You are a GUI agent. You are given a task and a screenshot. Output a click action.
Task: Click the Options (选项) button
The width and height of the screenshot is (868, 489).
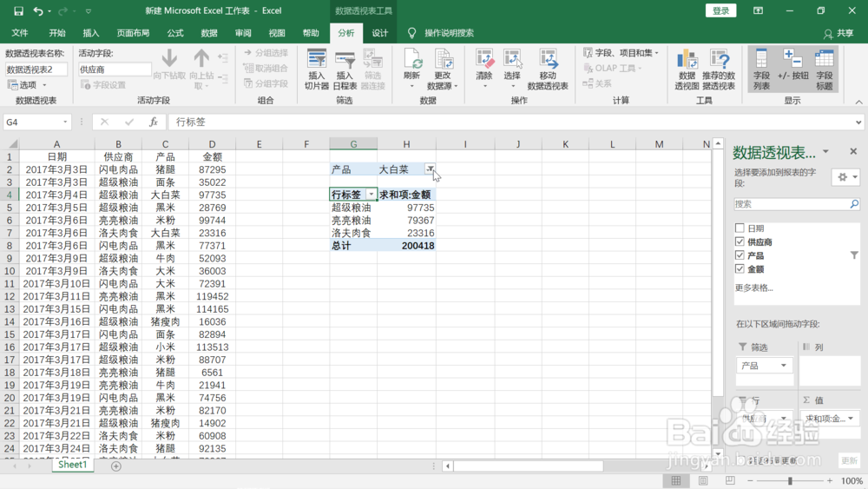28,85
